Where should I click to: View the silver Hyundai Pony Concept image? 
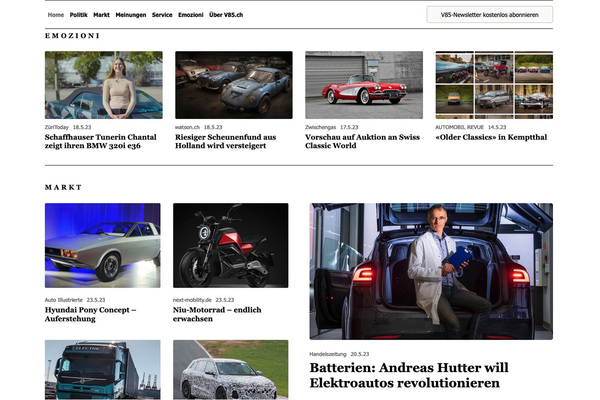[x=103, y=245]
